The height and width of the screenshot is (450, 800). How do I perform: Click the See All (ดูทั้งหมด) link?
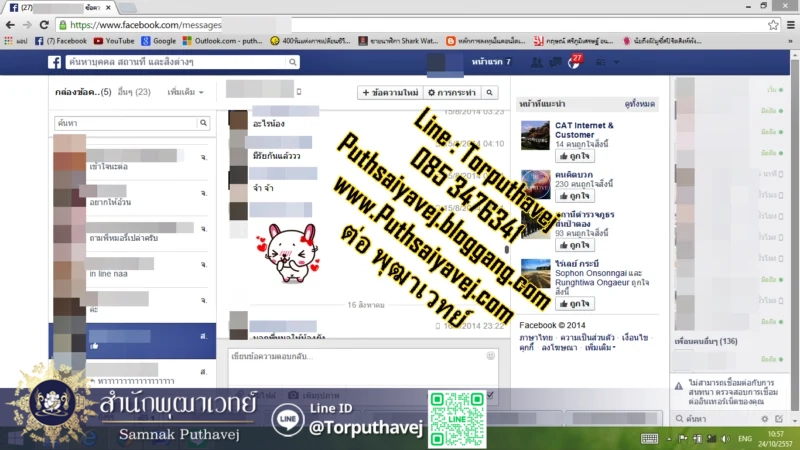point(640,104)
